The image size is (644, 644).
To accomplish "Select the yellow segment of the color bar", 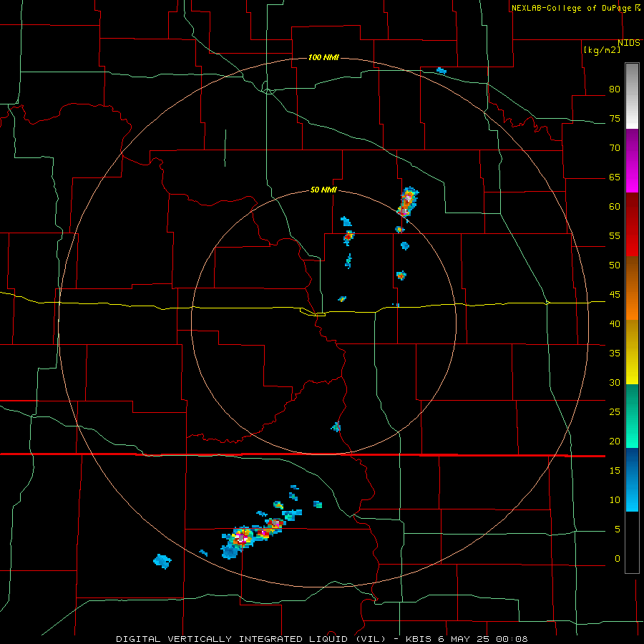I will [632, 352].
